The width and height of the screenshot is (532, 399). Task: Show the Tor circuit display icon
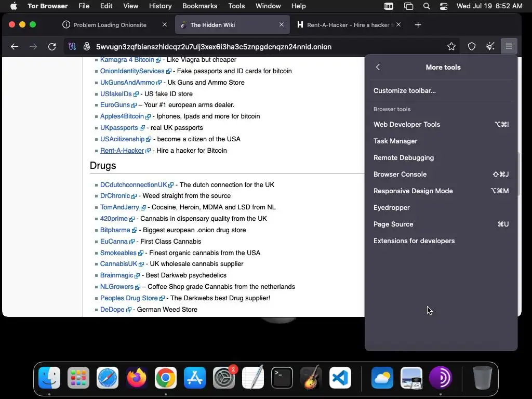click(x=72, y=46)
